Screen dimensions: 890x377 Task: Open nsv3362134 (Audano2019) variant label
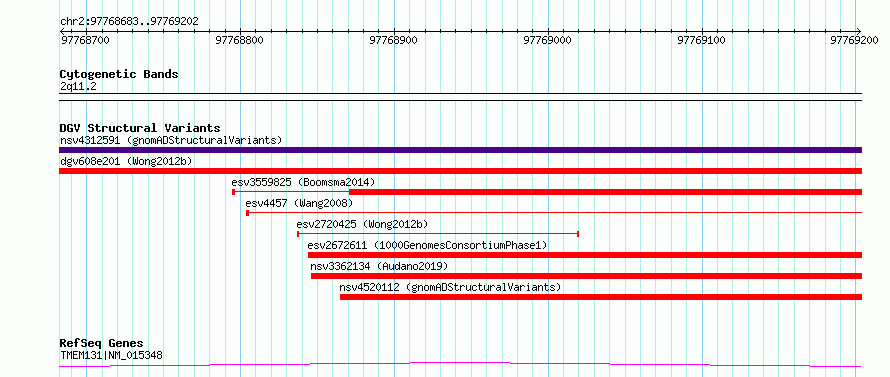(379, 266)
